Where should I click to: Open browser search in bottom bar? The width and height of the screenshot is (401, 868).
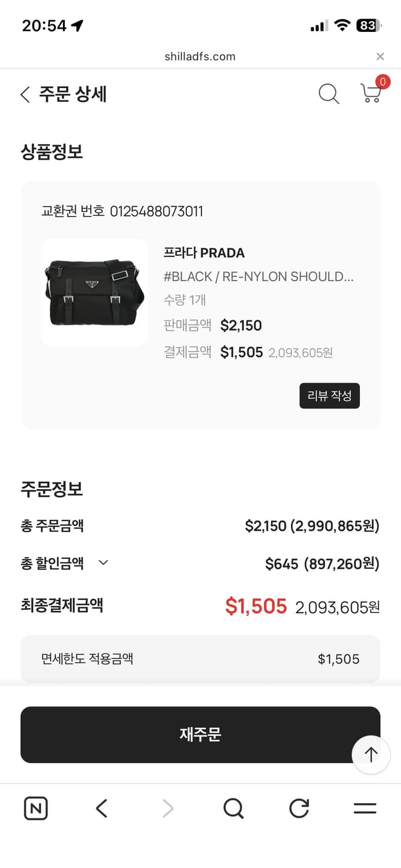click(233, 808)
